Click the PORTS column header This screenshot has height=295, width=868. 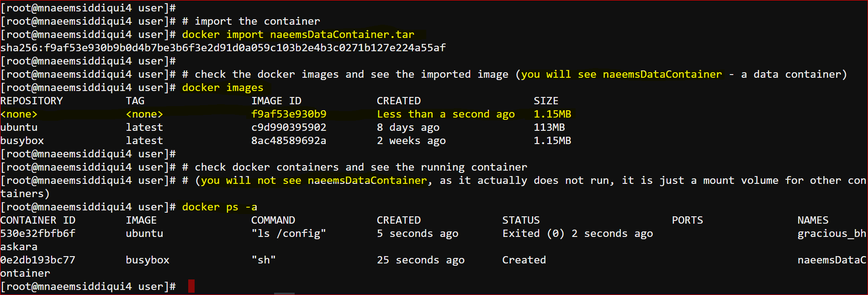point(687,220)
